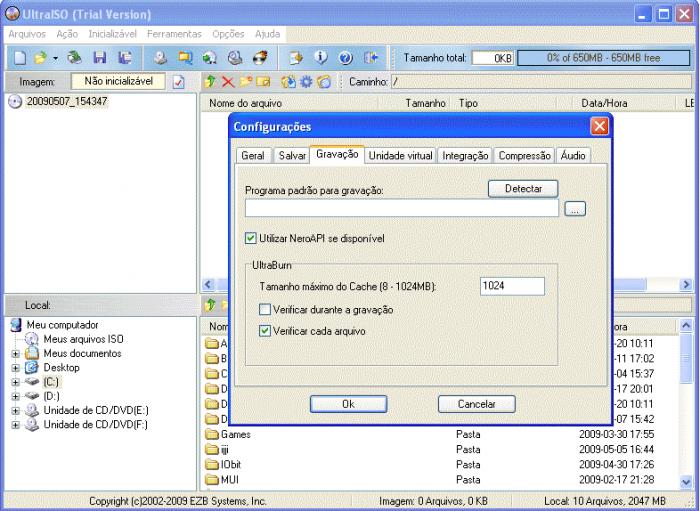Click the About info icon
700x511 pixels.
tap(321, 58)
